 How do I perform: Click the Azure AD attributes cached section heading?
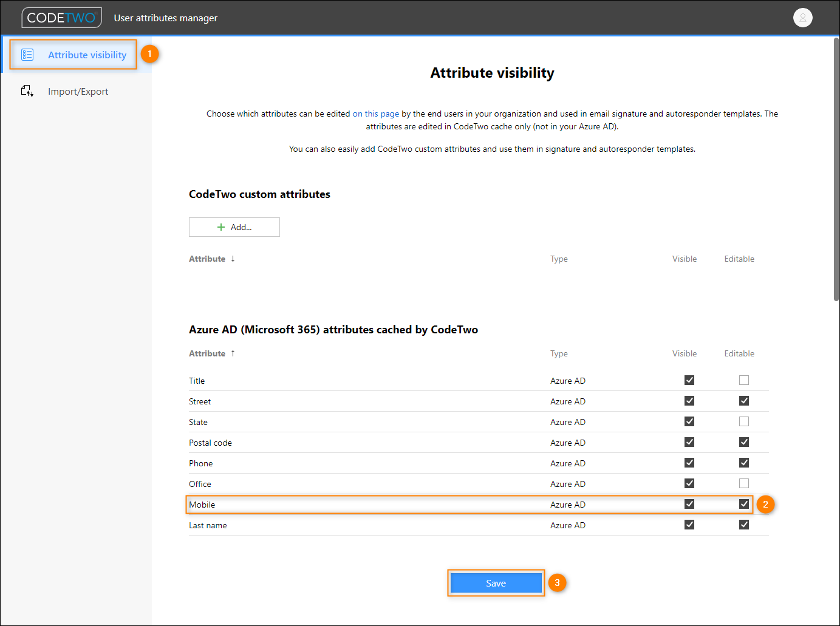333,330
